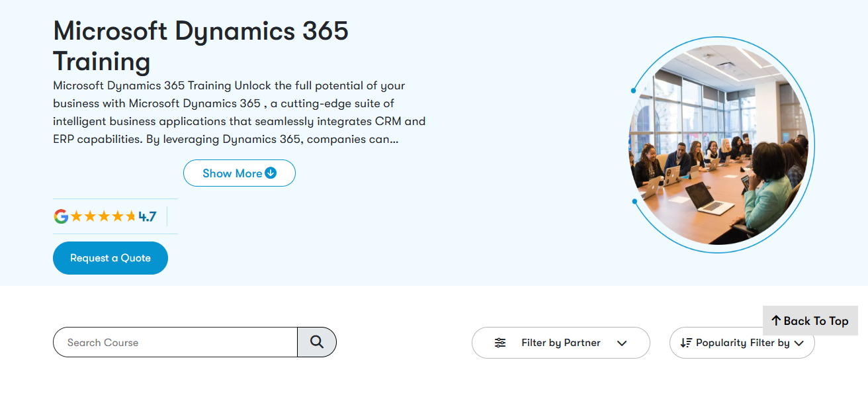868x397 pixels.
Task: Click the circular down-arrow icon in Show More
Action: [x=270, y=173]
